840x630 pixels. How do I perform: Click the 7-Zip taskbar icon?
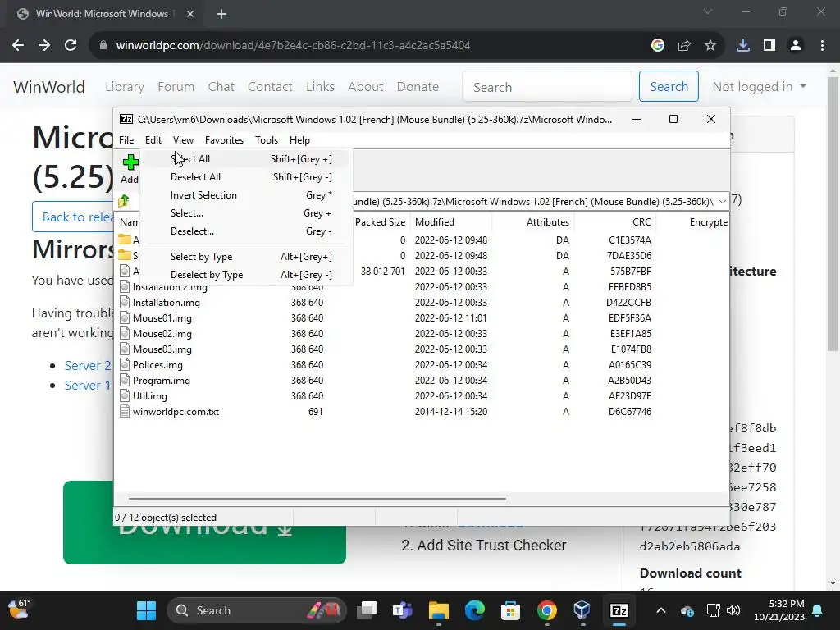point(619,610)
